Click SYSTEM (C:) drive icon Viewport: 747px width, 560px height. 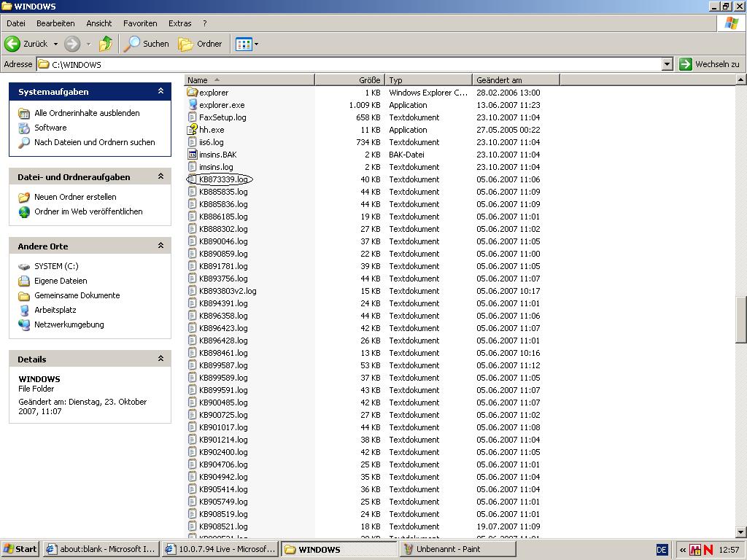point(24,266)
